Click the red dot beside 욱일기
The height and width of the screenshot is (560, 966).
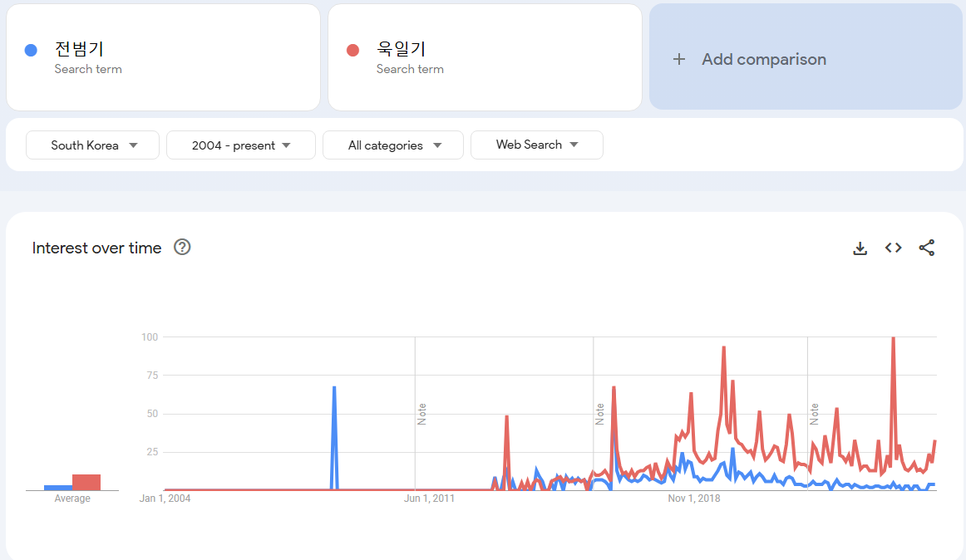pos(352,50)
